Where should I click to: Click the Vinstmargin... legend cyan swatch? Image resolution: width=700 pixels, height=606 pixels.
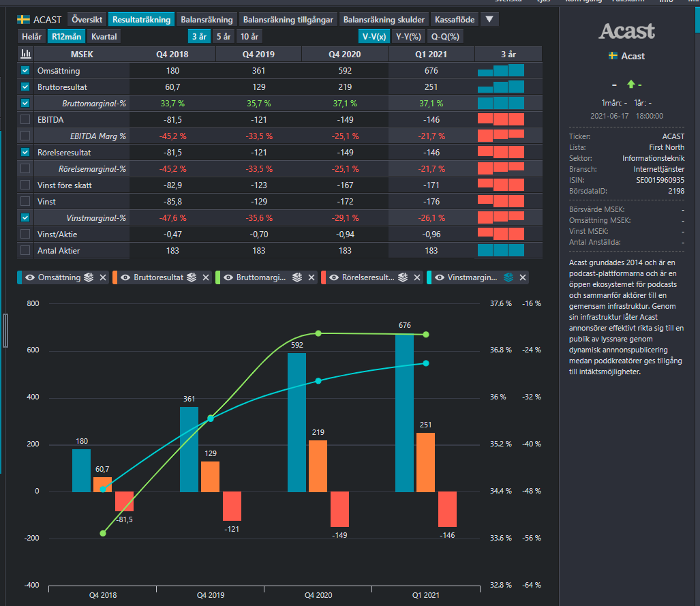pyautogui.click(x=429, y=277)
